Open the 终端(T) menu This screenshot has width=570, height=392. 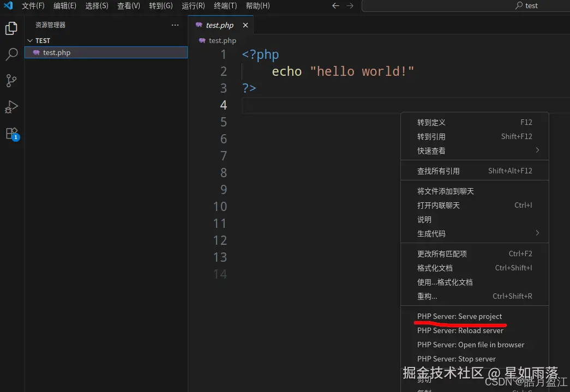(225, 5)
